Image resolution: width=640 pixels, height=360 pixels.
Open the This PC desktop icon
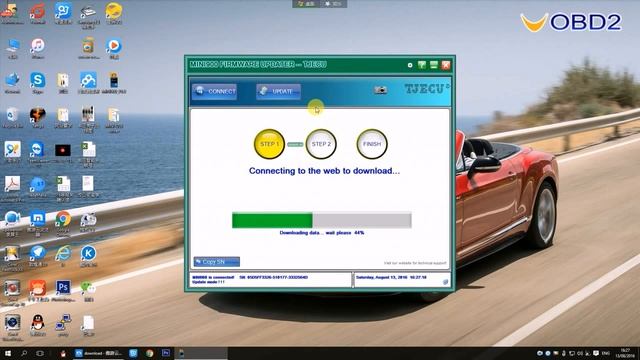pyautogui.click(x=12, y=48)
